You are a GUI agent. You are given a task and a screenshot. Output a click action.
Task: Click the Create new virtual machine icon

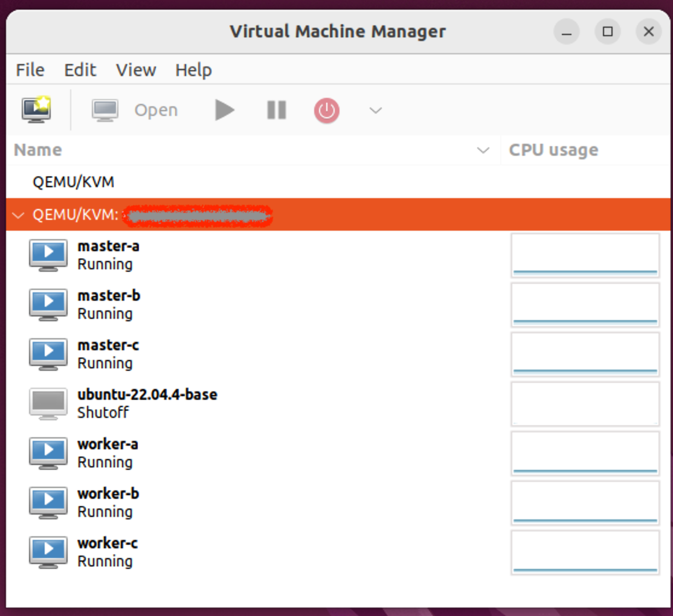click(x=36, y=110)
